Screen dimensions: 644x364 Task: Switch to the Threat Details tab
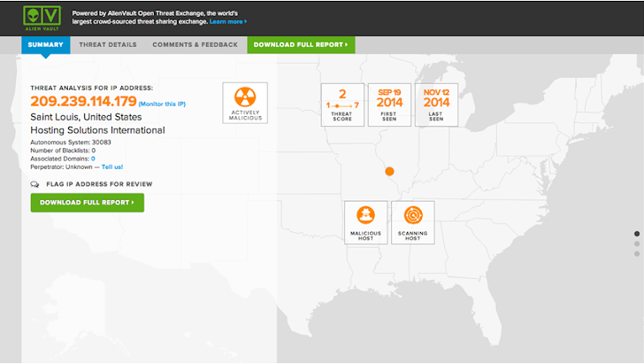pyautogui.click(x=107, y=44)
